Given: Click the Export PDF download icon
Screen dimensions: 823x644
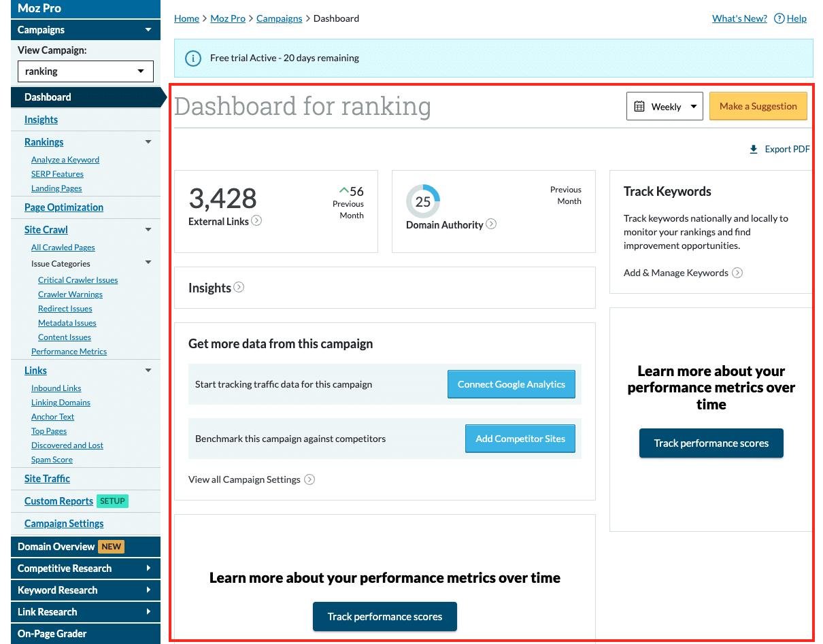Looking at the screenshot, I should click(753, 150).
